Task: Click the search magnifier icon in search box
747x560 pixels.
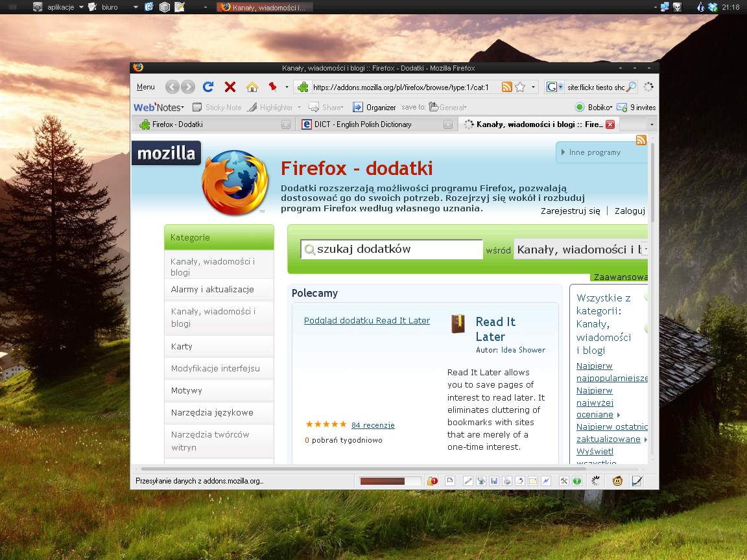Action: click(631, 87)
